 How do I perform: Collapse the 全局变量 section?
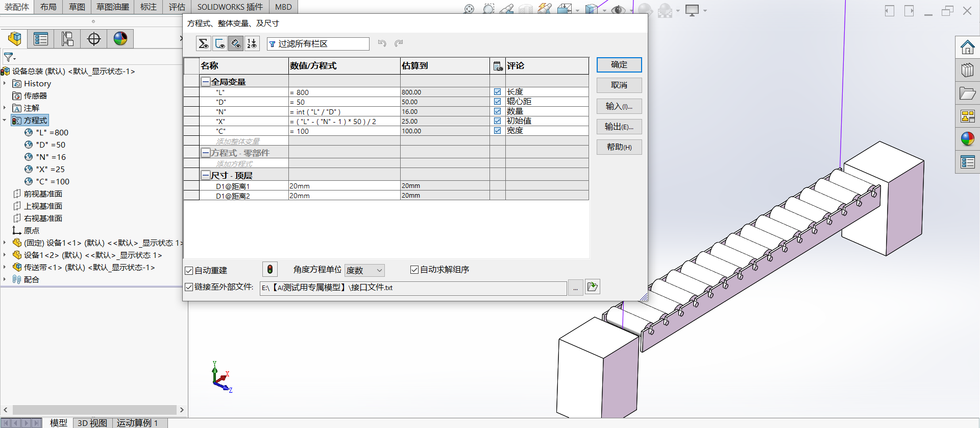pos(205,82)
